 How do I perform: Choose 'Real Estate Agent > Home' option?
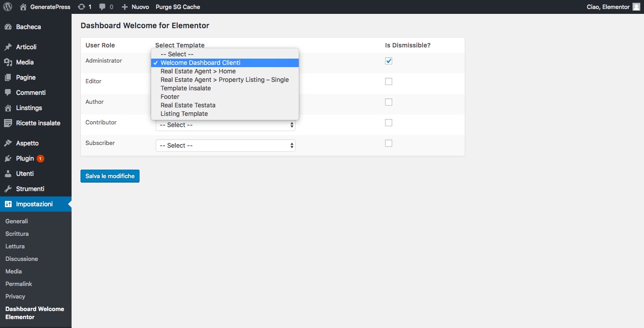coord(225,71)
